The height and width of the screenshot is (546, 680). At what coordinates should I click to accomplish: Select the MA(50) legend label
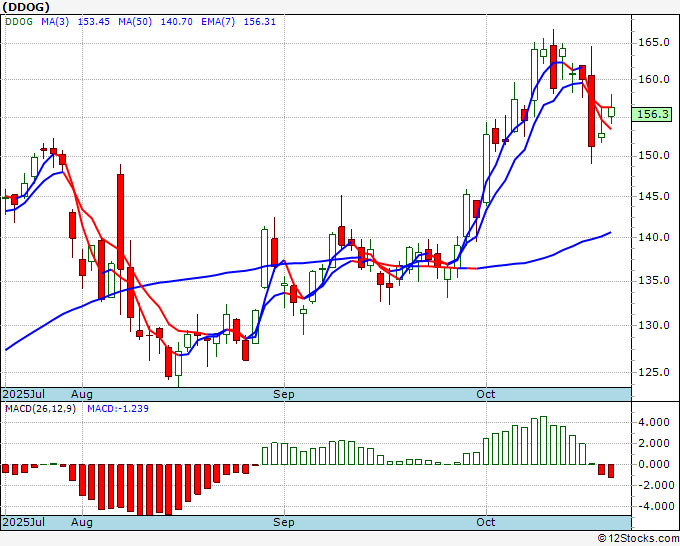tap(135, 22)
